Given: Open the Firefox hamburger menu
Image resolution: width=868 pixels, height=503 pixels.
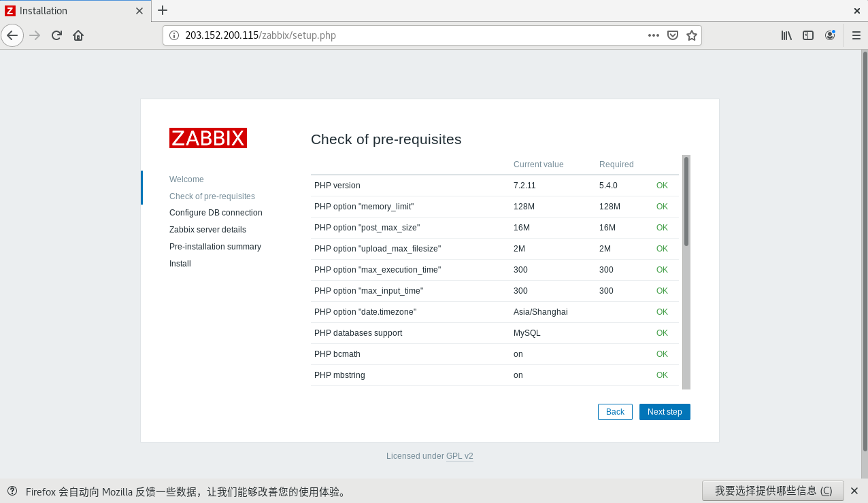Looking at the screenshot, I should click(856, 35).
